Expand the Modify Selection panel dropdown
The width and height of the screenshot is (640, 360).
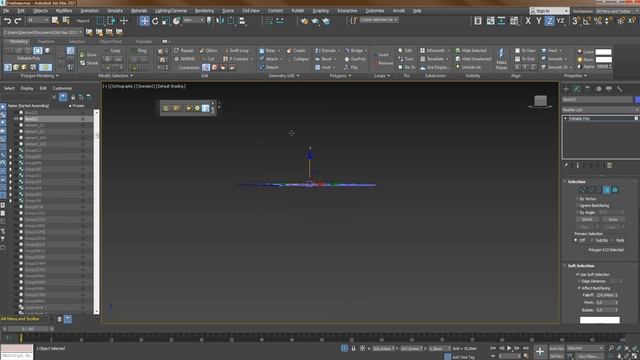tap(116, 76)
